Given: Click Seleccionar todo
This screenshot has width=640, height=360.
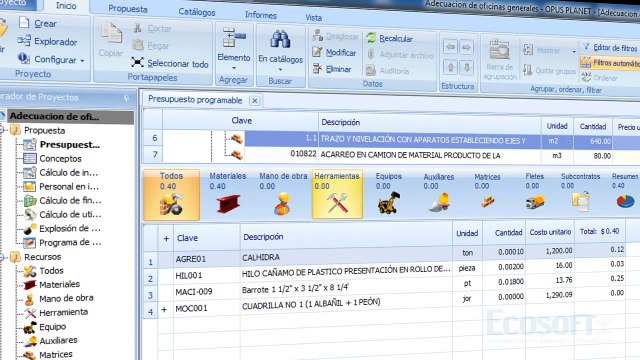Looking at the screenshot, I should [x=170, y=63].
